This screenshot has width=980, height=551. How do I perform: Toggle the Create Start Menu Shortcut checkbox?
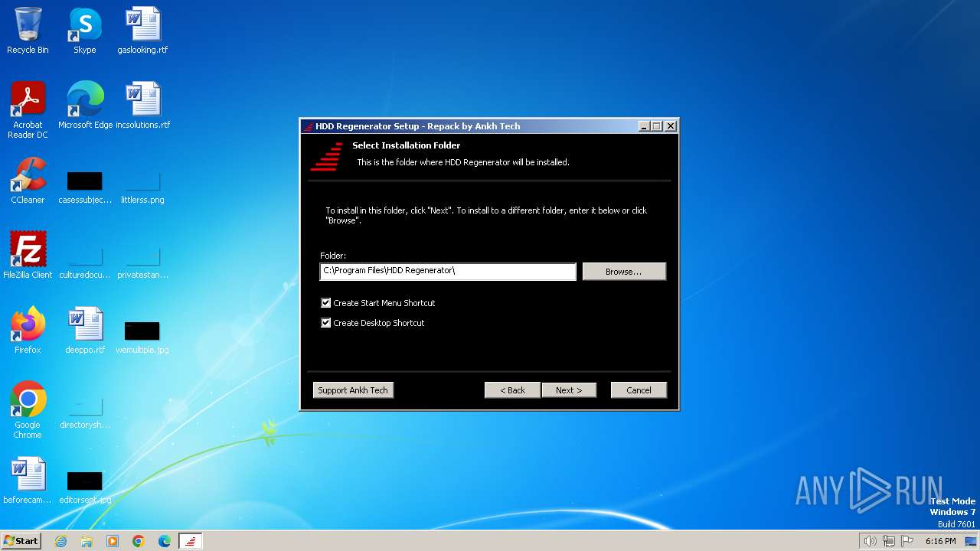coord(326,303)
